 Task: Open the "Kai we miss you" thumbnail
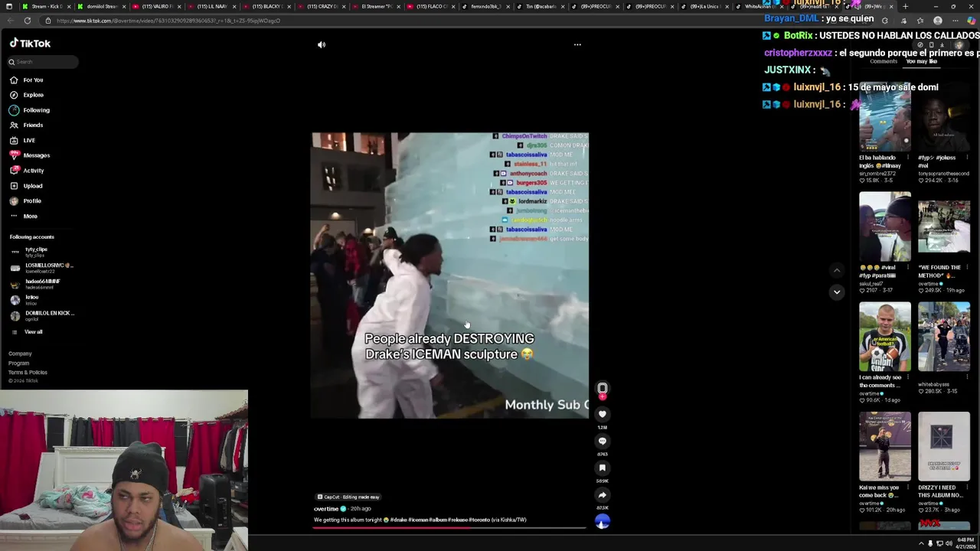point(885,447)
